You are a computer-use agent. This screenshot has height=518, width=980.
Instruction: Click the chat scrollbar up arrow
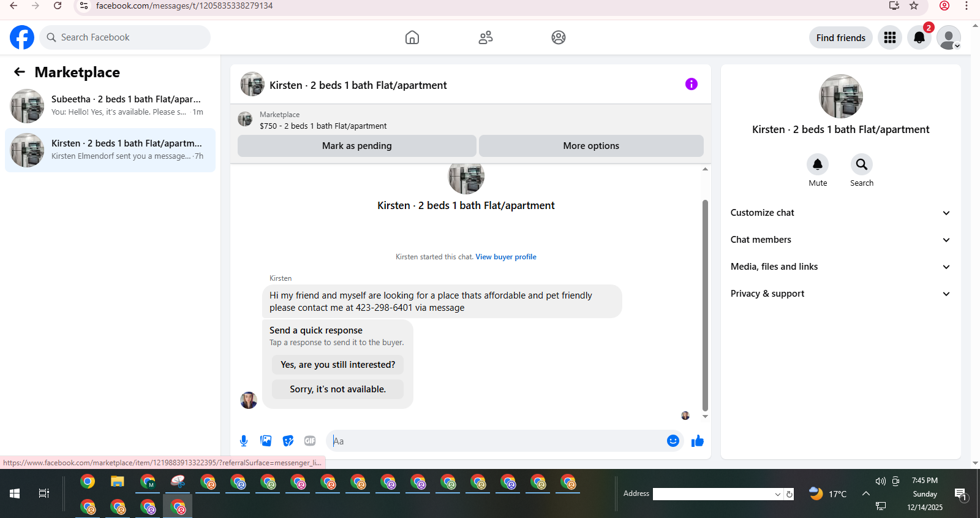tap(705, 169)
